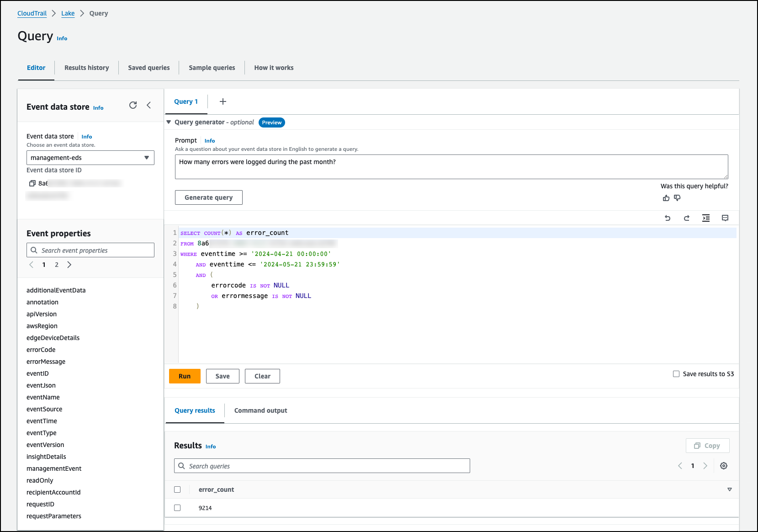Give thumbs down feedback on the query

pos(677,198)
